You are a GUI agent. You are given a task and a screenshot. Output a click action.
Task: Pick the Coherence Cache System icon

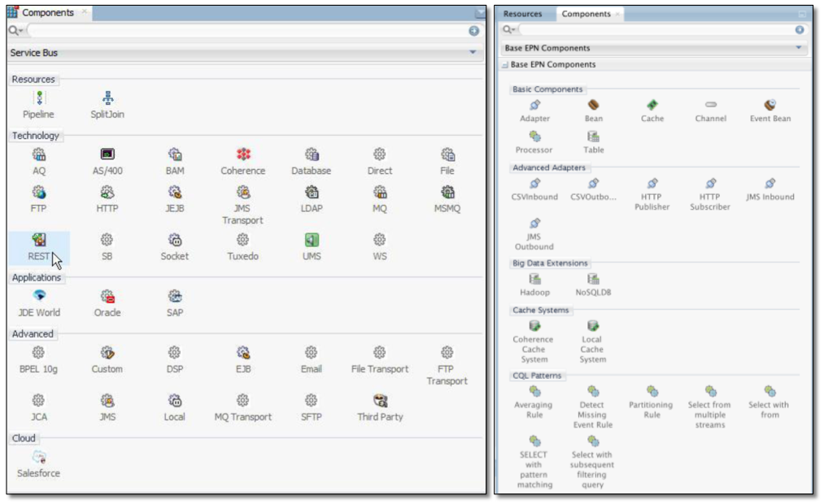(534, 325)
